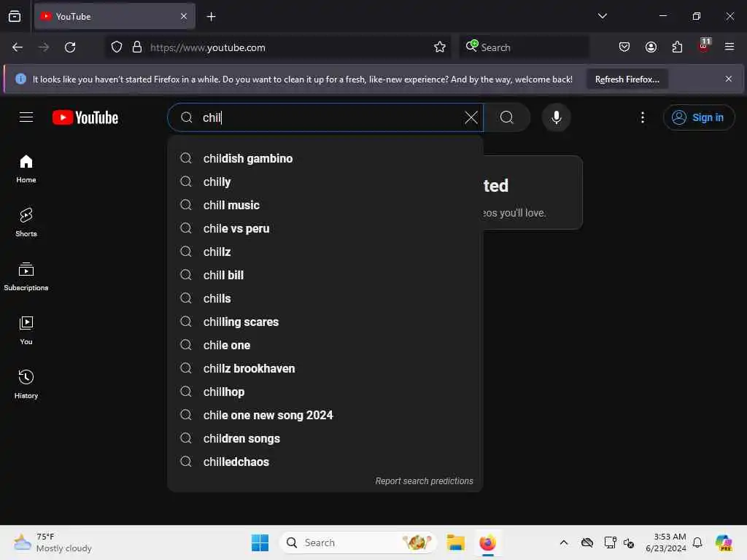This screenshot has width=747, height=560.
Task: Open the clock showing 3:53 AM
Action: 666,542
